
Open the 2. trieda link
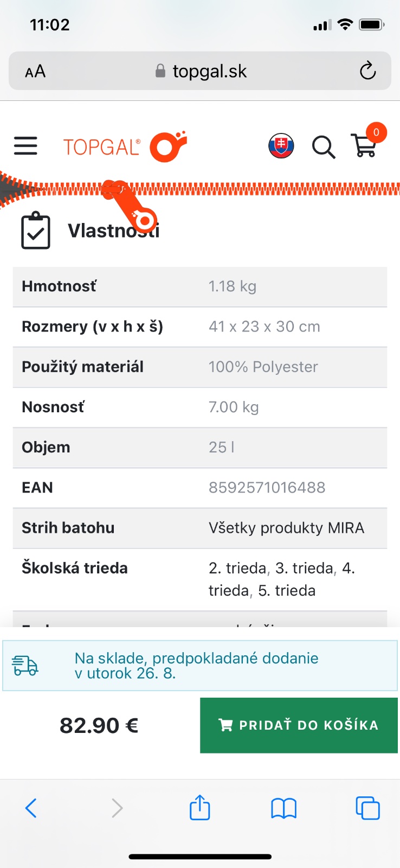(x=238, y=568)
